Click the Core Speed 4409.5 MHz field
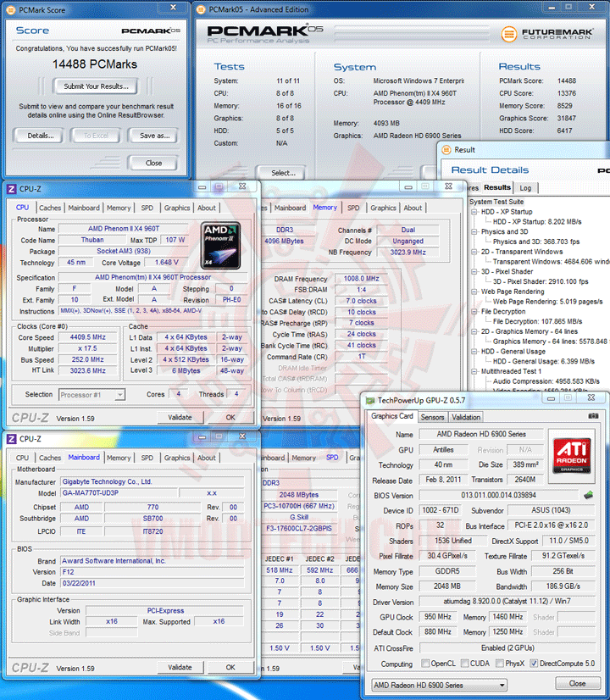The width and height of the screenshot is (610, 700). [87, 337]
